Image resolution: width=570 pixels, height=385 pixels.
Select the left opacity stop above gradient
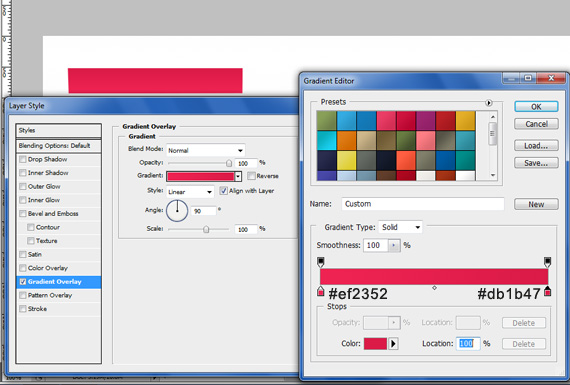320,262
